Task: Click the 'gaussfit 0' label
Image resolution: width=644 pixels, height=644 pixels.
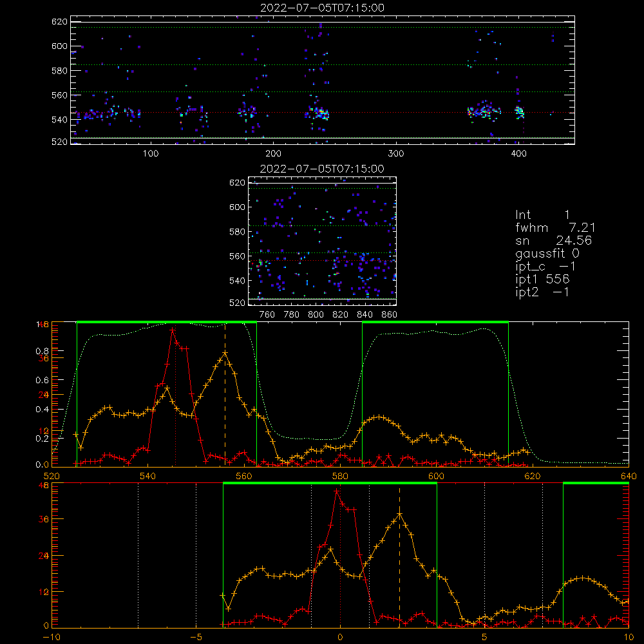Action: [x=547, y=253]
